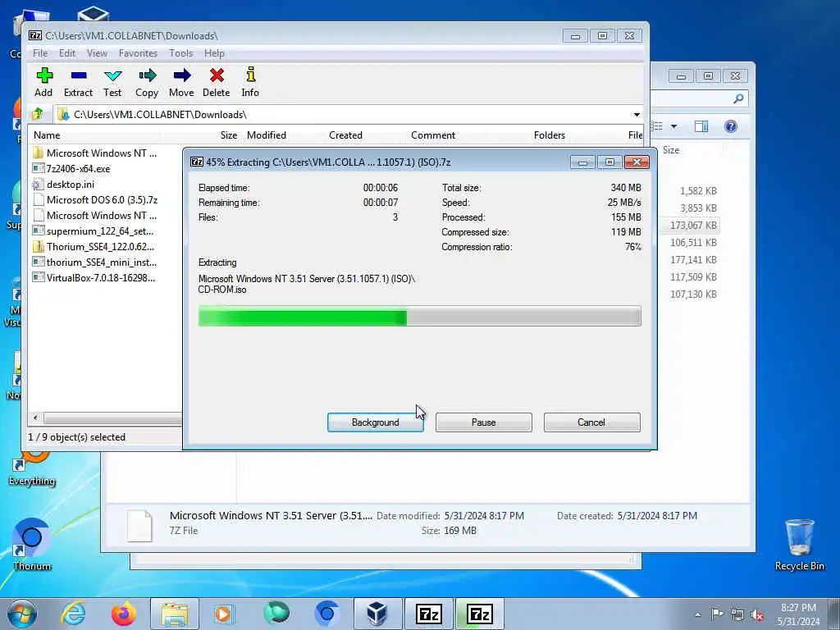
Task: Click Size column header in Explorer window
Action: click(x=671, y=150)
